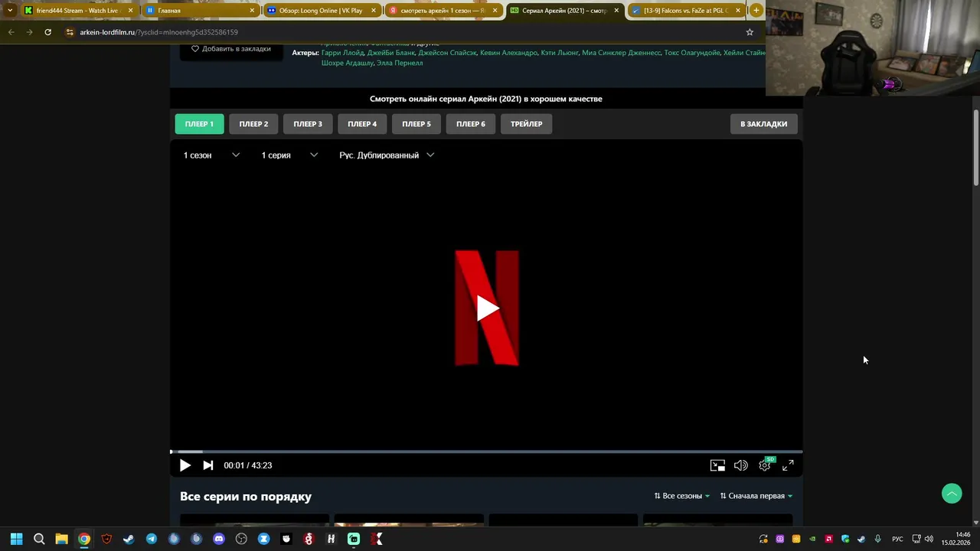The image size is (980, 551).
Task: Click the AMD software tray icon
Action: coord(828,539)
